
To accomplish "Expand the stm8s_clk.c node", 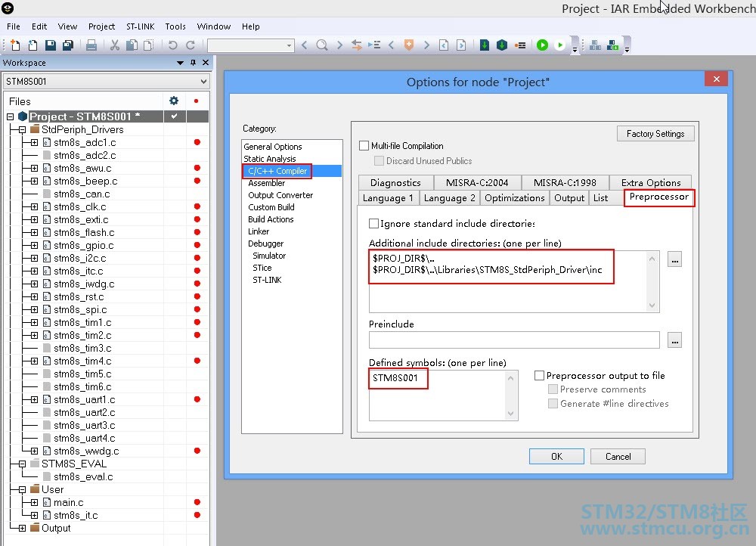I will pyautogui.click(x=34, y=206).
